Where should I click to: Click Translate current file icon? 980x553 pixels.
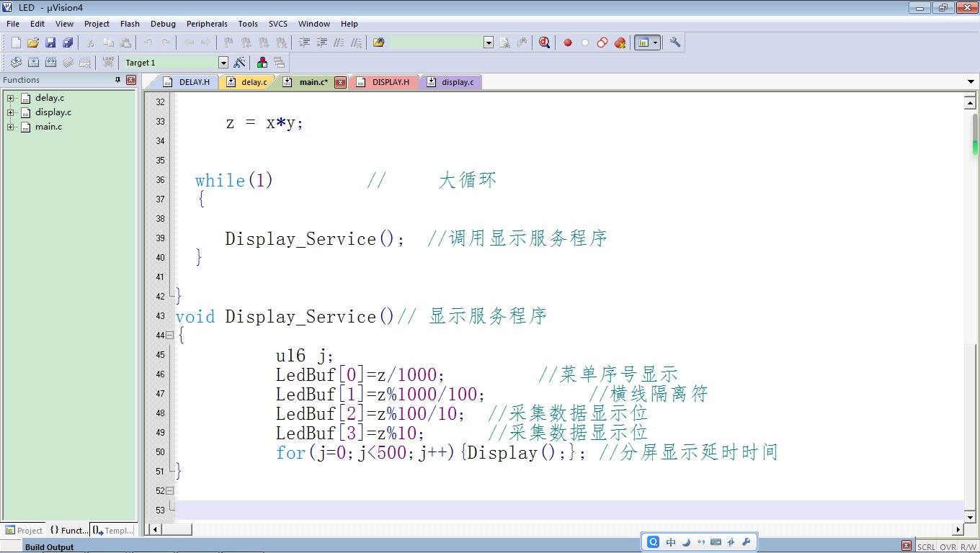[x=16, y=63]
